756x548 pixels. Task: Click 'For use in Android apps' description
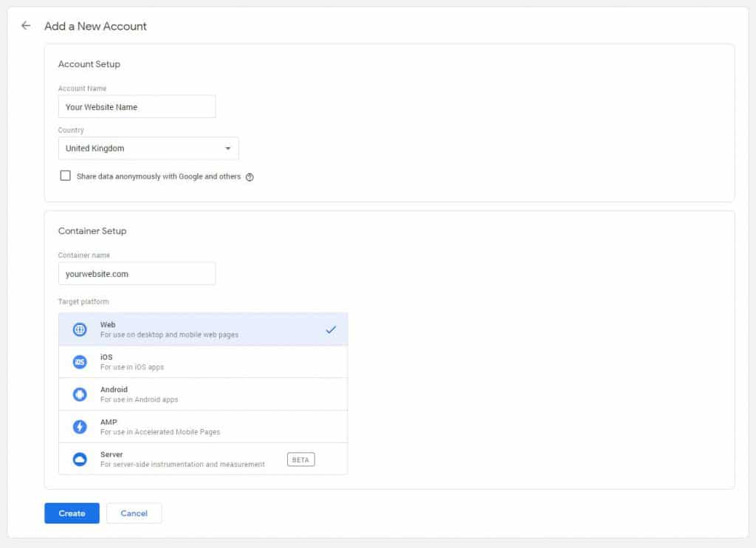tap(139, 400)
